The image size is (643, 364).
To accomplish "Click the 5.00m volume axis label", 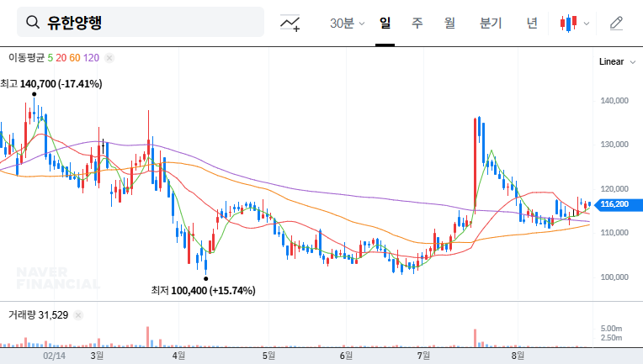I will (611, 329).
